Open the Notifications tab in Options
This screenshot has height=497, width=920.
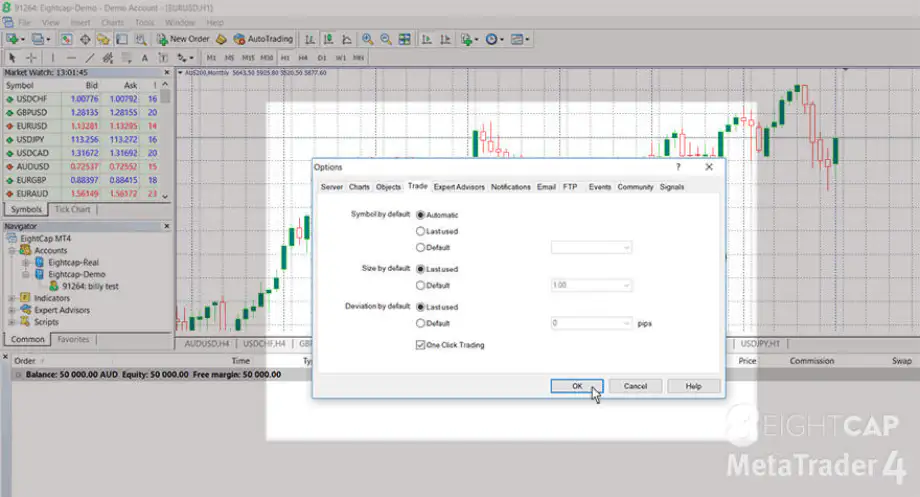point(511,187)
